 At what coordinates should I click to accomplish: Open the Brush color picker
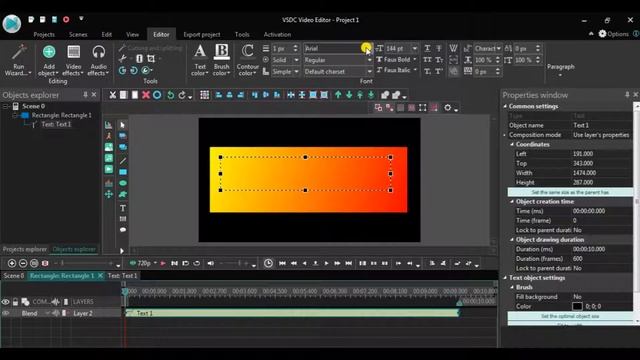(x=222, y=60)
